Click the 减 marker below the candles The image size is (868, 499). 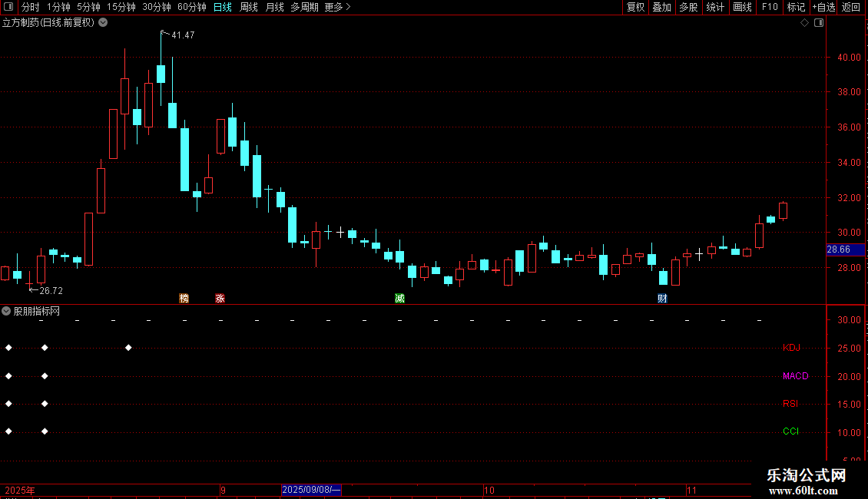pyautogui.click(x=399, y=298)
